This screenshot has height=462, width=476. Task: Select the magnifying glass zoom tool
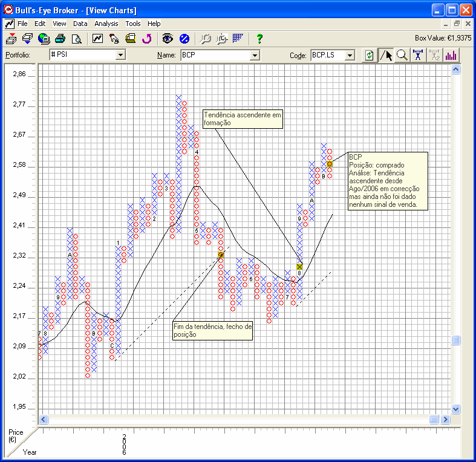pos(402,55)
